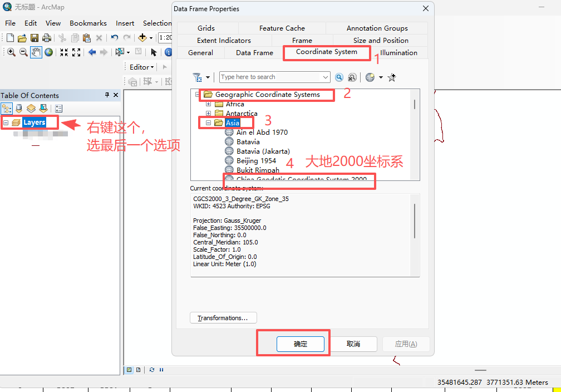Click the Add To Favorites star icon
This screenshot has width=561, height=392.
pos(392,77)
